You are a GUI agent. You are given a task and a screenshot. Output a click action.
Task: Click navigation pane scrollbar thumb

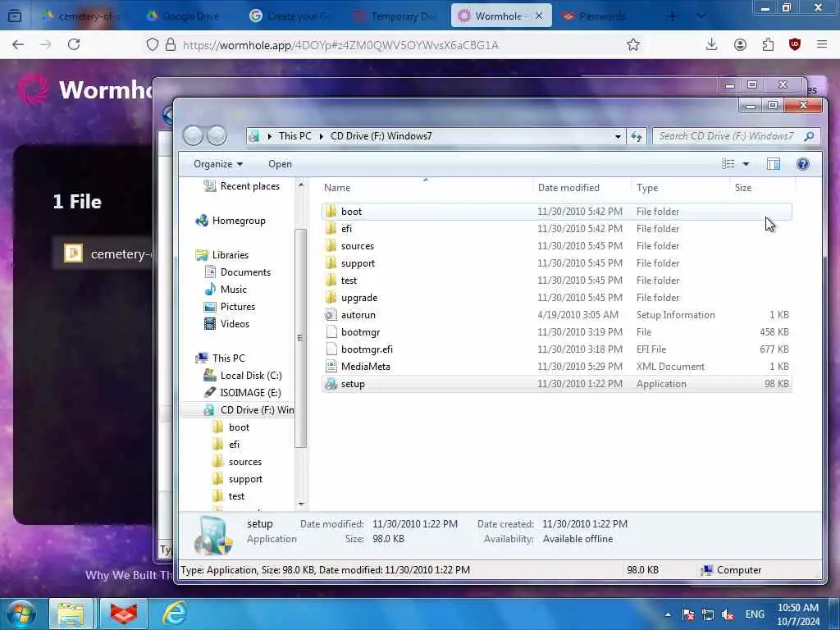(300, 337)
